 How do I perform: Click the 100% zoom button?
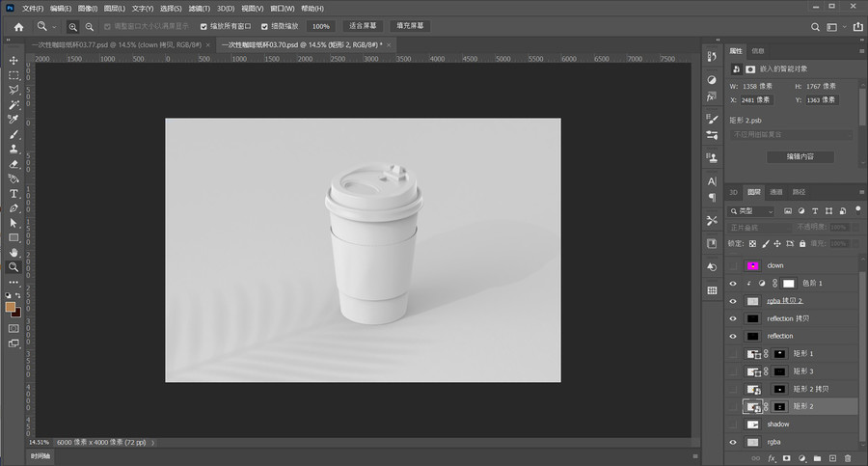320,26
